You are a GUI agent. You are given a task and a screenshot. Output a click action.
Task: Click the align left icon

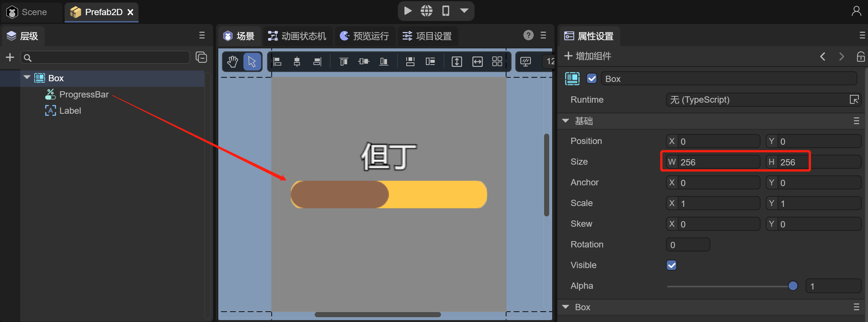coord(277,62)
